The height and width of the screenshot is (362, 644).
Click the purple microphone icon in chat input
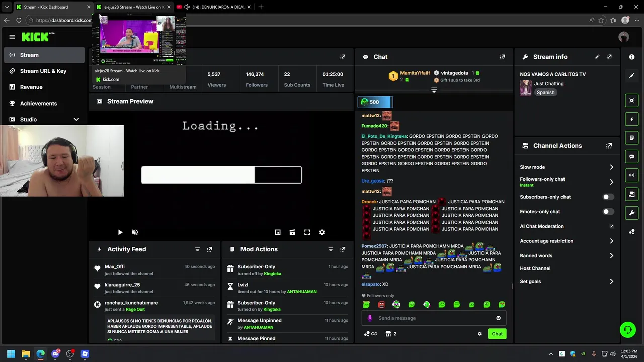pos(370,318)
